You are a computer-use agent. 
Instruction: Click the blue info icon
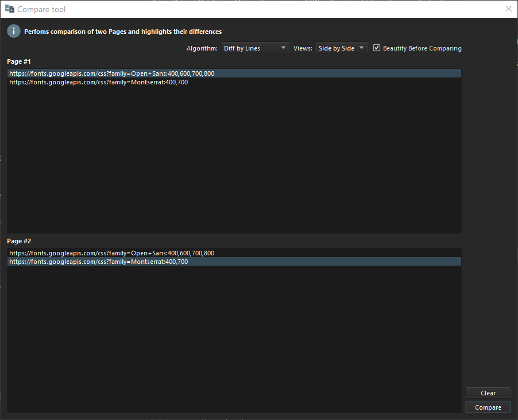[x=14, y=32]
